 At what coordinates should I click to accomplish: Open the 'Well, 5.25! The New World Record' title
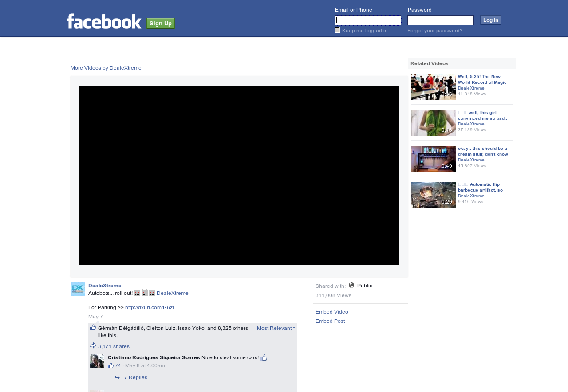tap(482, 79)
